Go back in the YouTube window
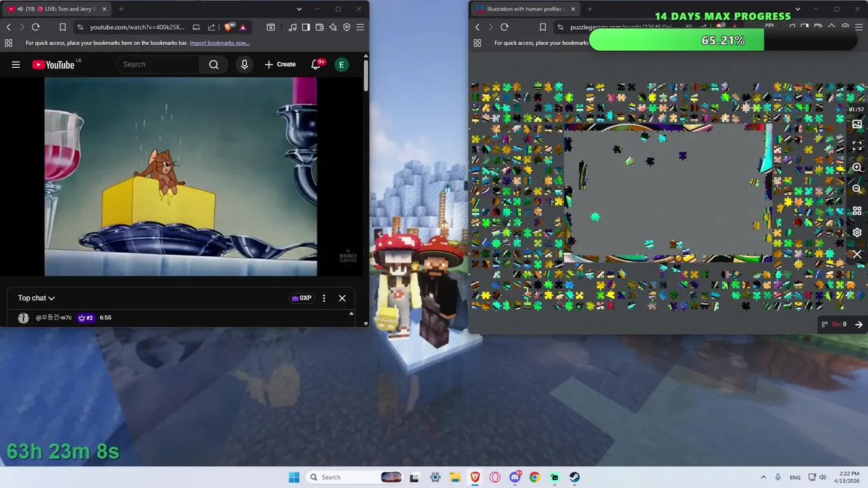 (9, 27)
